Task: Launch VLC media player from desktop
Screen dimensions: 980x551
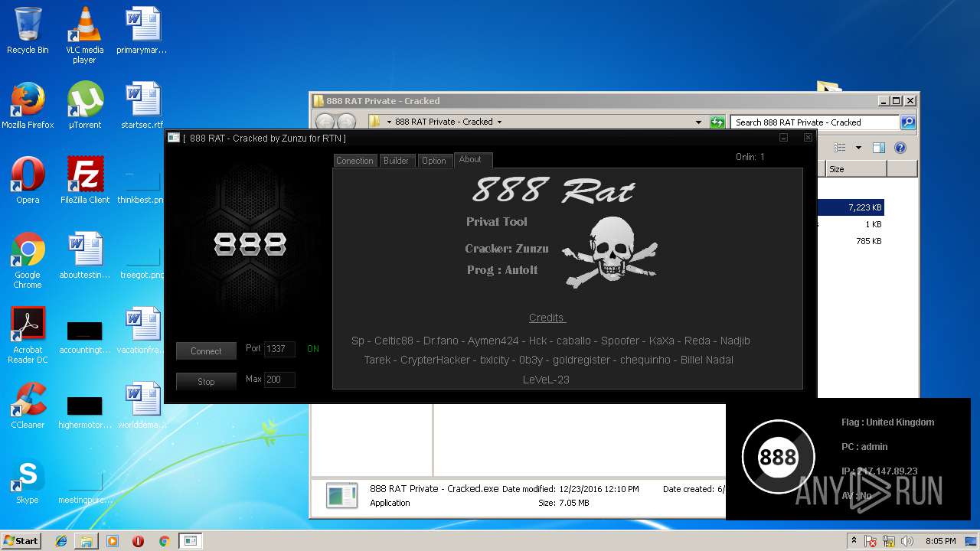Action: [x=84, y=35]
